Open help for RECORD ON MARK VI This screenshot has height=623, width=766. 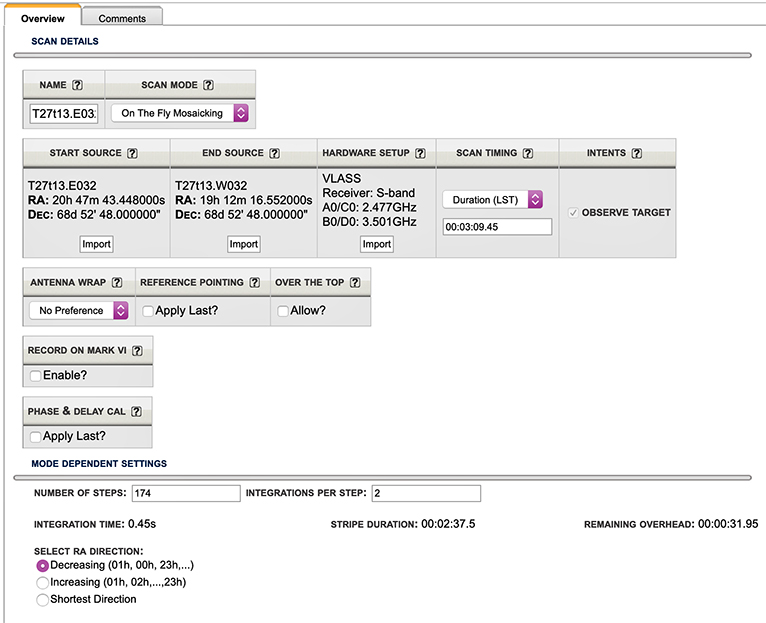137,351
